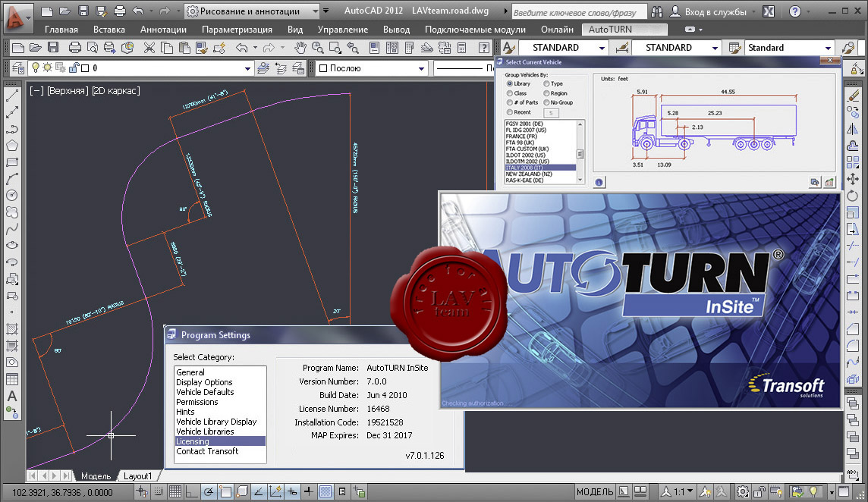Click the binoculars search icon
Viewport: 868px width, 502px height.
657,11
